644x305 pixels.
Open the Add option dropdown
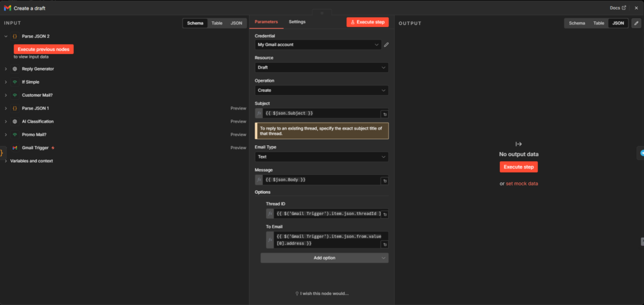pos(325,258)
